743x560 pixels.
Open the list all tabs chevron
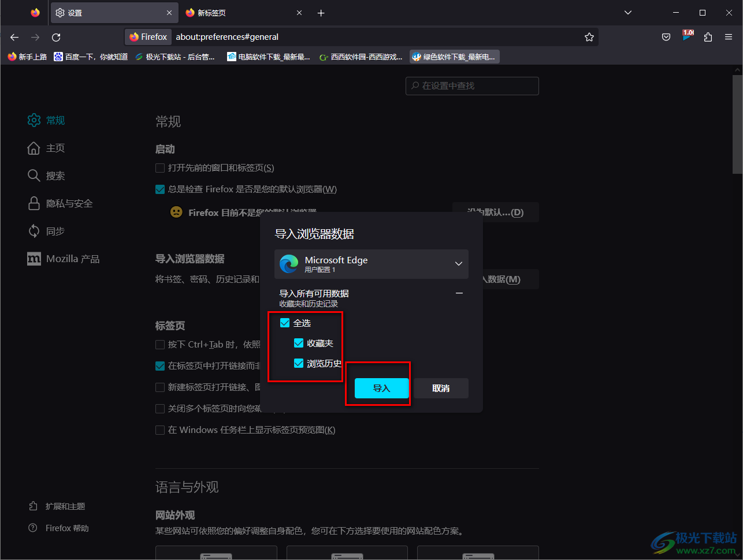coord(628,13)
